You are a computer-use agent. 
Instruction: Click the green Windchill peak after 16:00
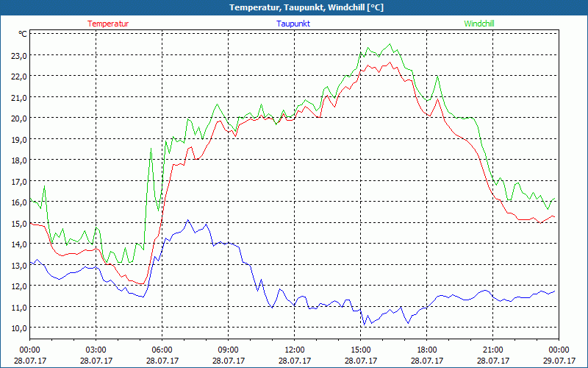click(x=390, y=44)
